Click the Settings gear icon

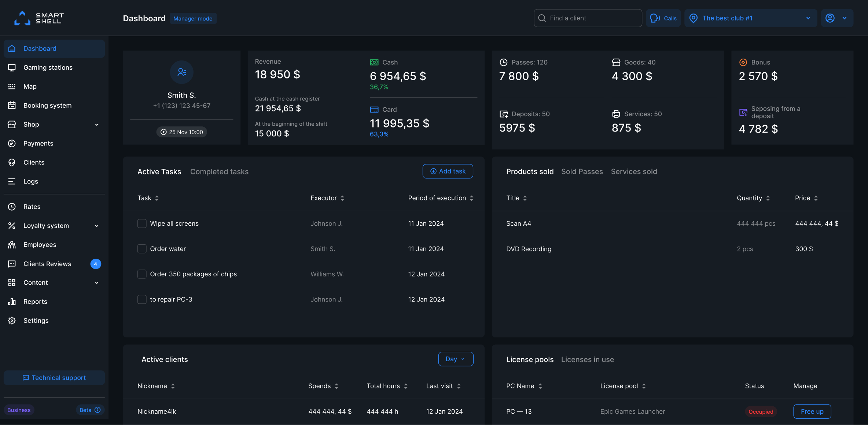12,321
